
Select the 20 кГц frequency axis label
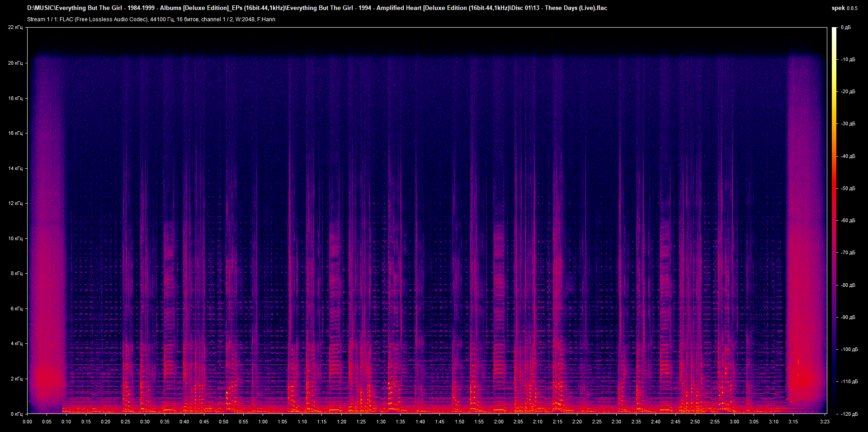click(x=15, y=63)
